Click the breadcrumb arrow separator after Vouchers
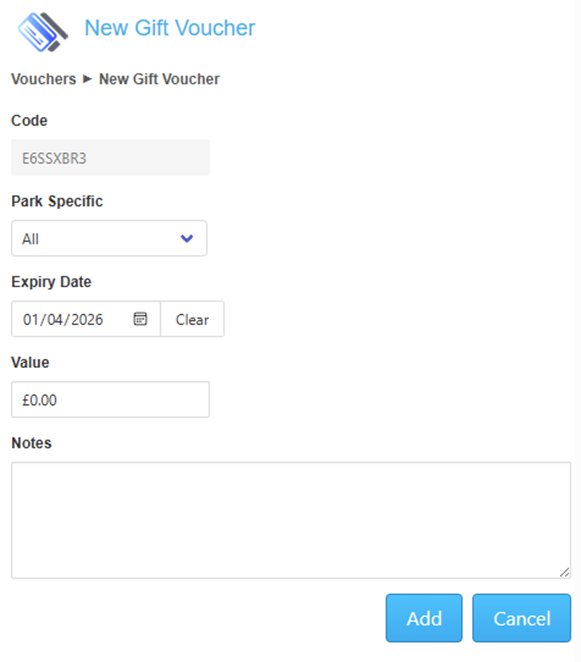The height and width of the screenshot is (662, 581). point(87,79)
